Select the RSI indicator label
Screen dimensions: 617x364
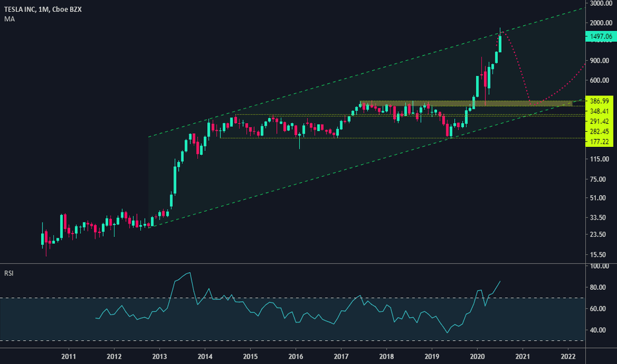tap(9, 273)
